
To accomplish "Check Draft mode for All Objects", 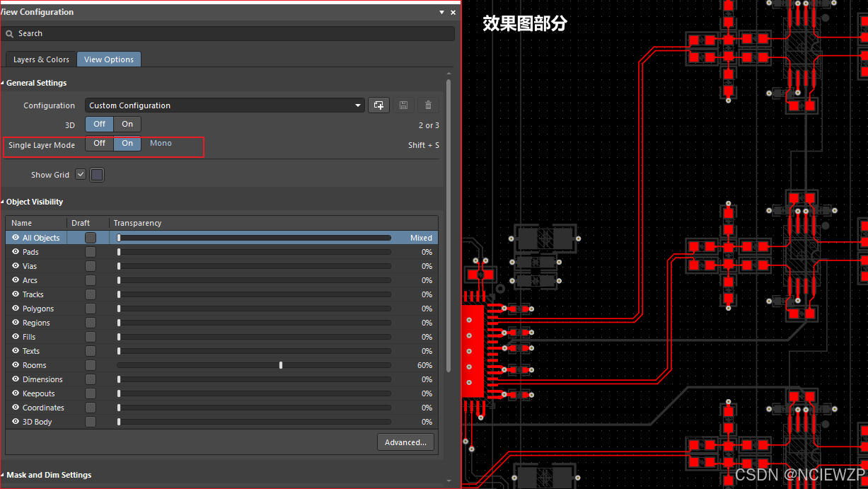I will click(91, 238).
